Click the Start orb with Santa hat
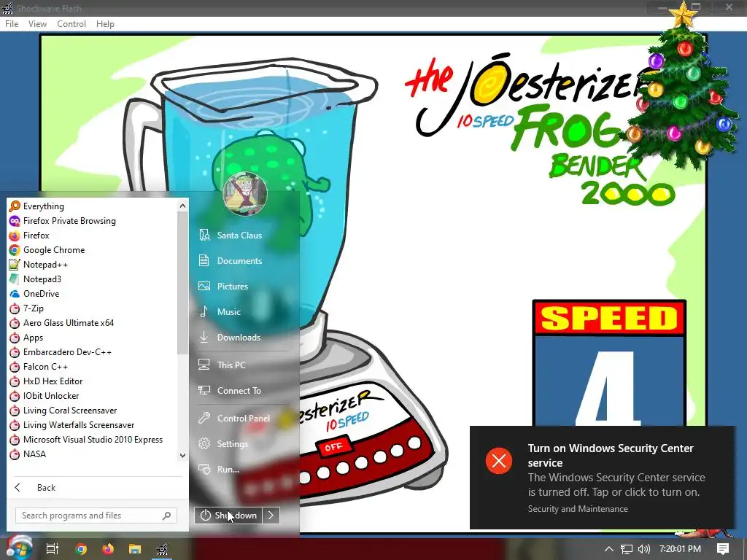The height and width of the screenshot is (560, 747). click(19, 548)
